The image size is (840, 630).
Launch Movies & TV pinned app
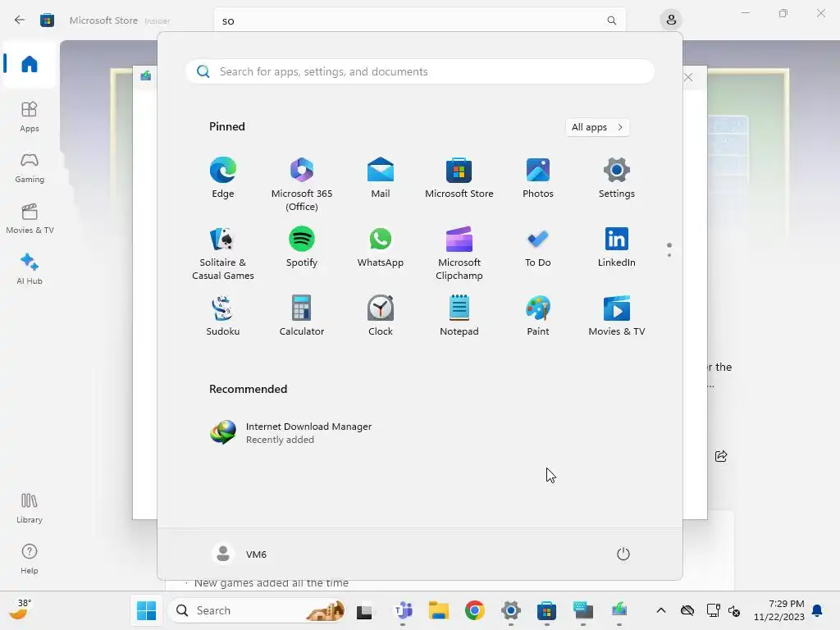pos(617,316)
